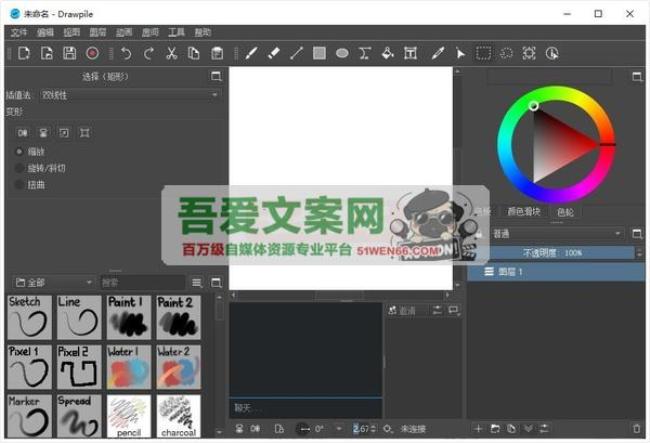Choose the straight line tool
Image resolution: width=650 pixels, height=443 pixels.
coord(296,53)
